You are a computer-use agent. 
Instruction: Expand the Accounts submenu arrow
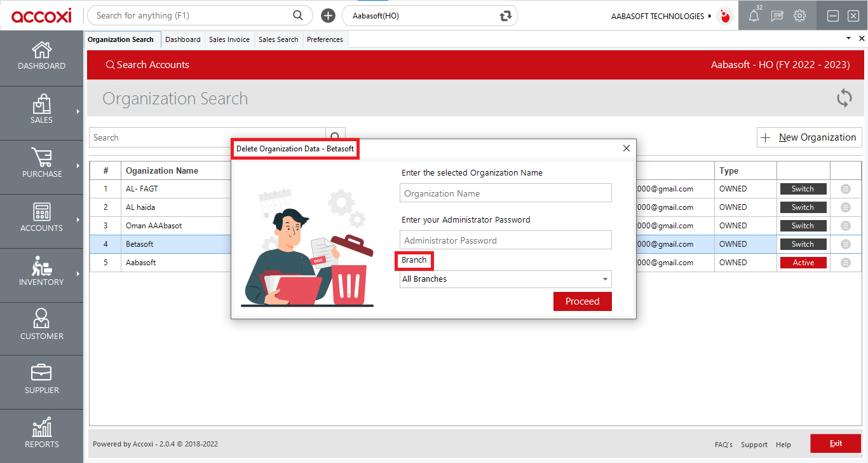pyautogui.click(x=78, y=219)
